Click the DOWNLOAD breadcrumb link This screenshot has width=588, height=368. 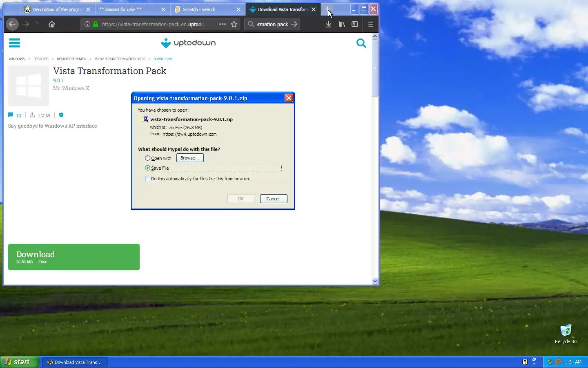(x=163, y=59)
